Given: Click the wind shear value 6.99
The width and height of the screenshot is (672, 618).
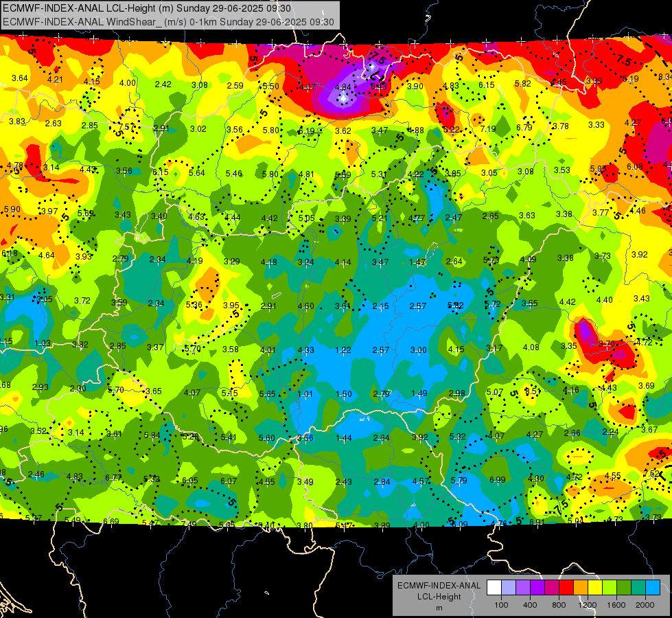Looking at the screenshot, I should coord(497,480).
